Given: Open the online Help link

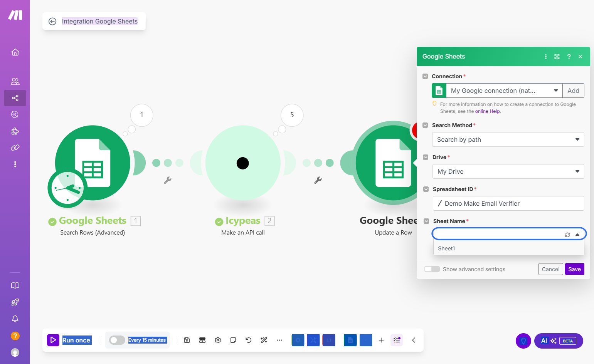Looking at the screenshot, I should 487,111.
